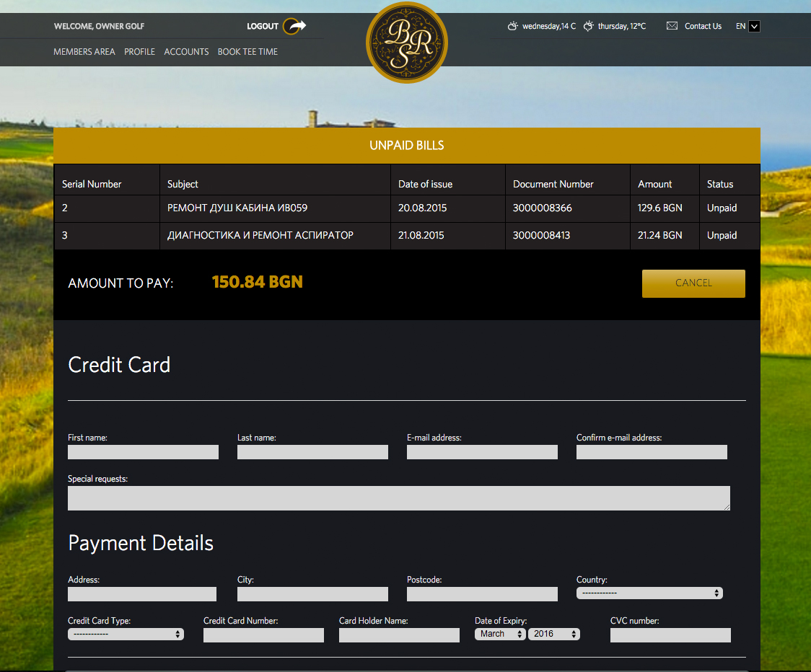Select the expiry year dropdown

coord(553,634)
